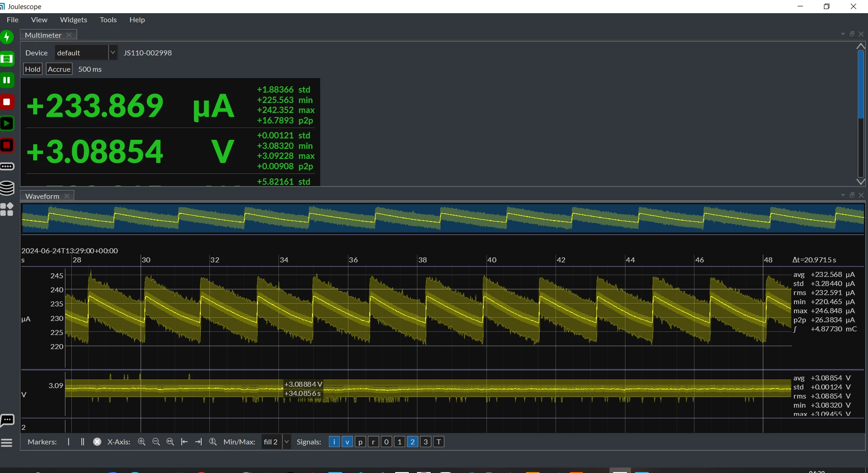Viewport: 868px width, 473px height.
Task: Click the Multimeter scrollbar down arrow
Action: click(861, 182)
